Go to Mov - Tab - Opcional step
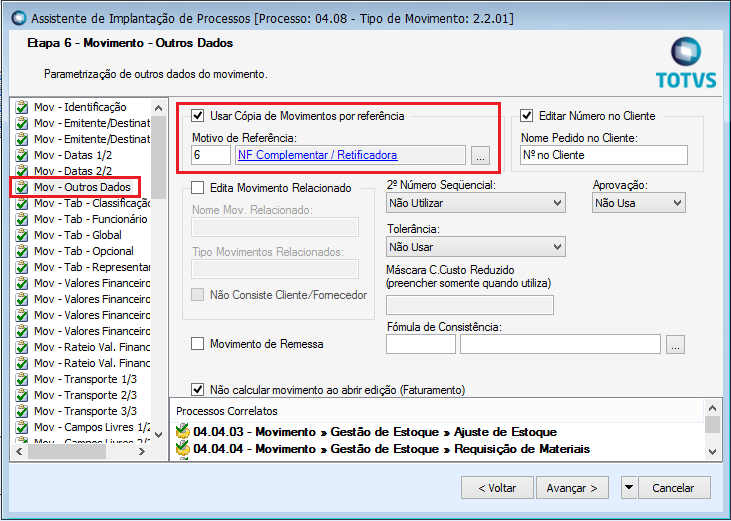This screenshot has height=521, width=731. point(83,251)
